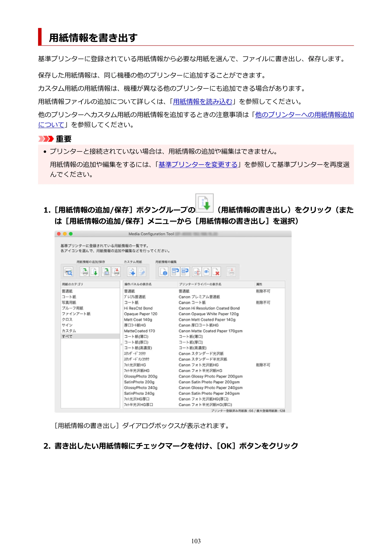Click the eye show/hide paper icon
This screenshot has width=392, height=555.
[x=207, y=272]
